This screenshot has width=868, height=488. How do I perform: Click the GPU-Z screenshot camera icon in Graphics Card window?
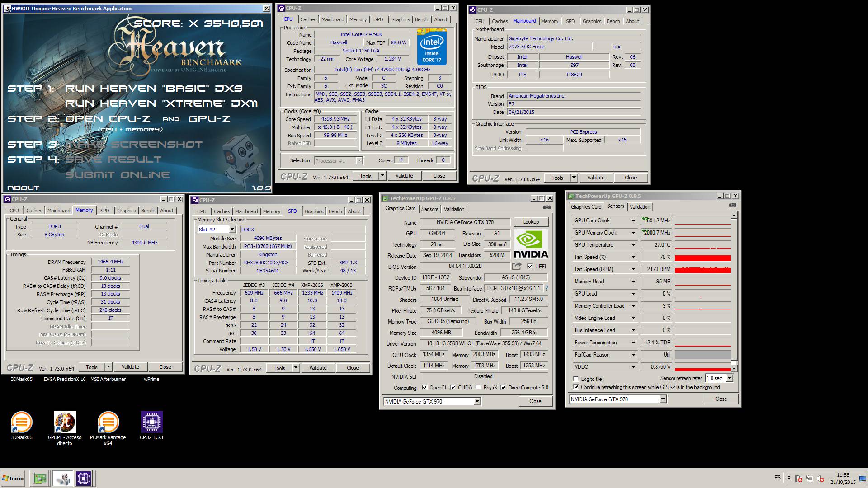[x=547, y=207]
